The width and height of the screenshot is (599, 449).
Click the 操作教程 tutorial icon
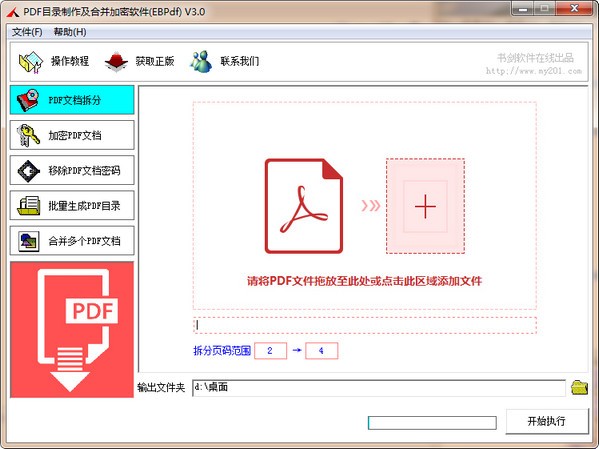(31, 62)
